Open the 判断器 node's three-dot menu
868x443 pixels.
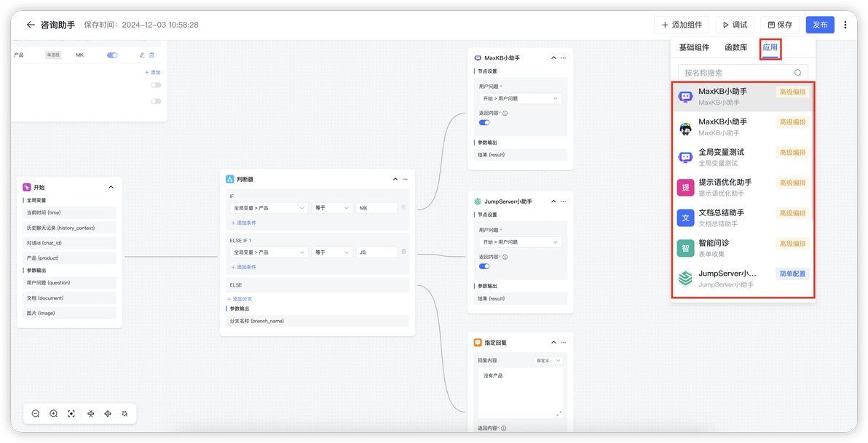click(405, 179)
